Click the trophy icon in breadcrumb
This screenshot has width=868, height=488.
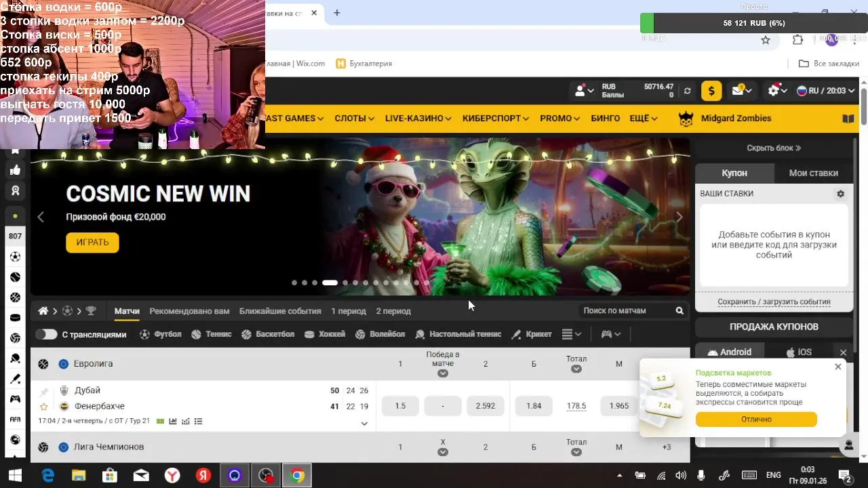(91, 311)
